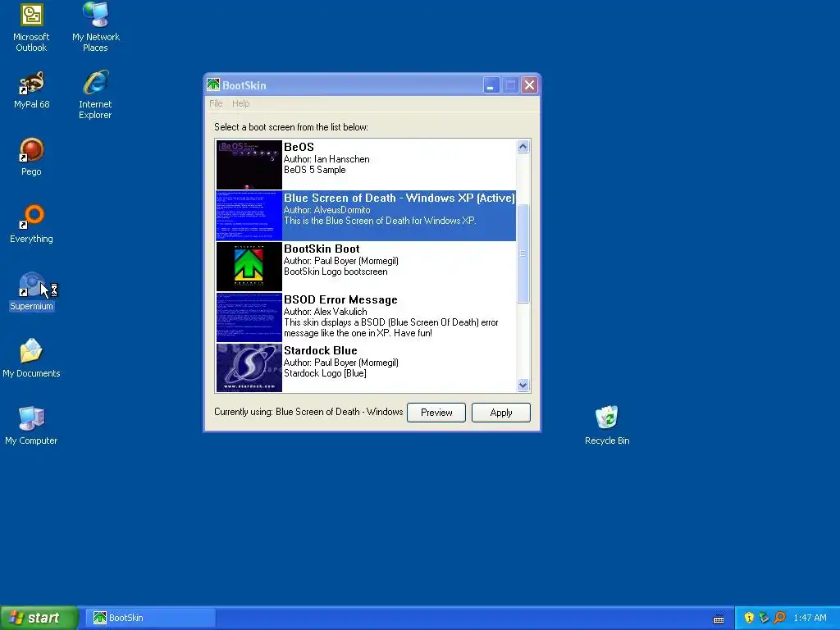Open the Help menu in BootSkin
840x630 pixels.
(240, 103)
